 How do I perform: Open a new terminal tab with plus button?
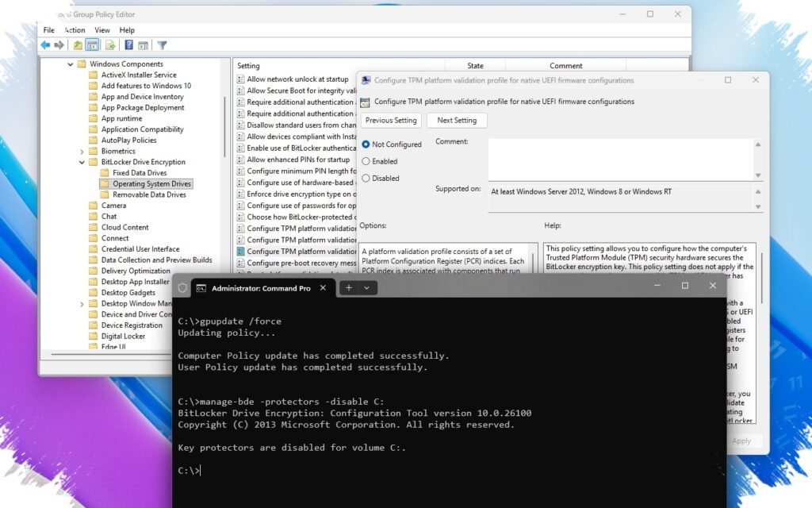[x=349, y=287]
